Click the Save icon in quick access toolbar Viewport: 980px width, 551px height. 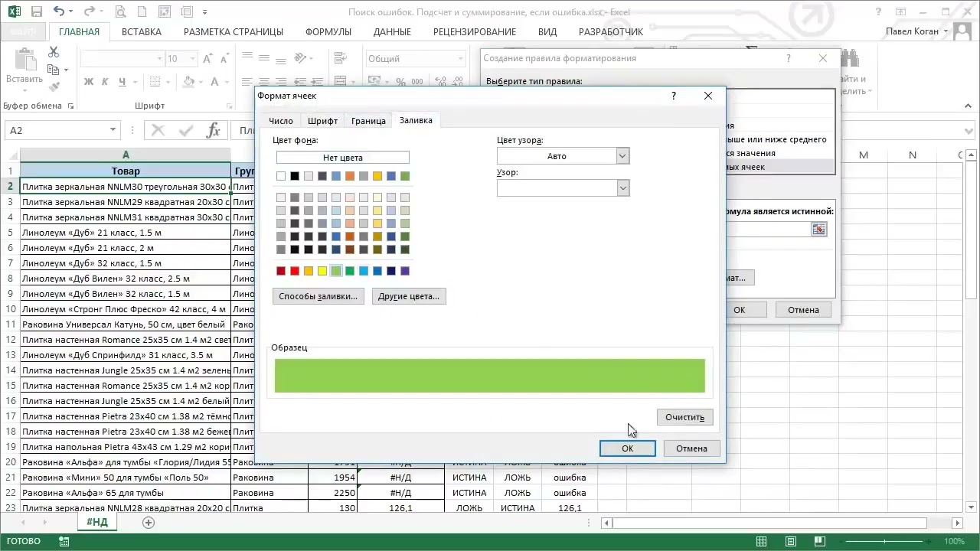(38, 11)
